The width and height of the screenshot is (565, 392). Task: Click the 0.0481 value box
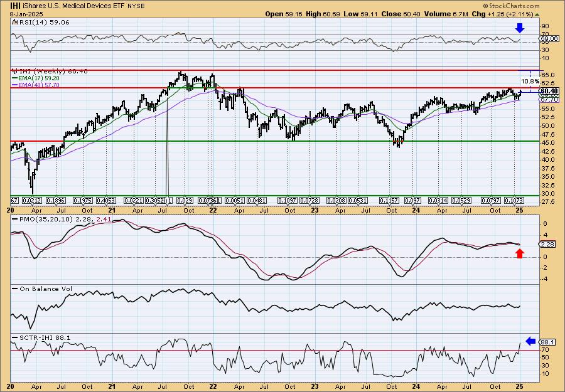(257, 200)
